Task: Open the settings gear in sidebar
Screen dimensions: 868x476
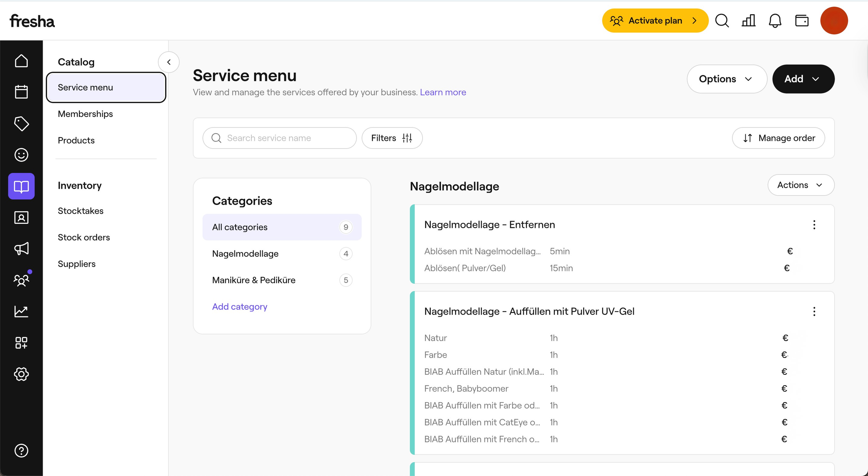Action: pyautogui.click(x=21, y=374)
